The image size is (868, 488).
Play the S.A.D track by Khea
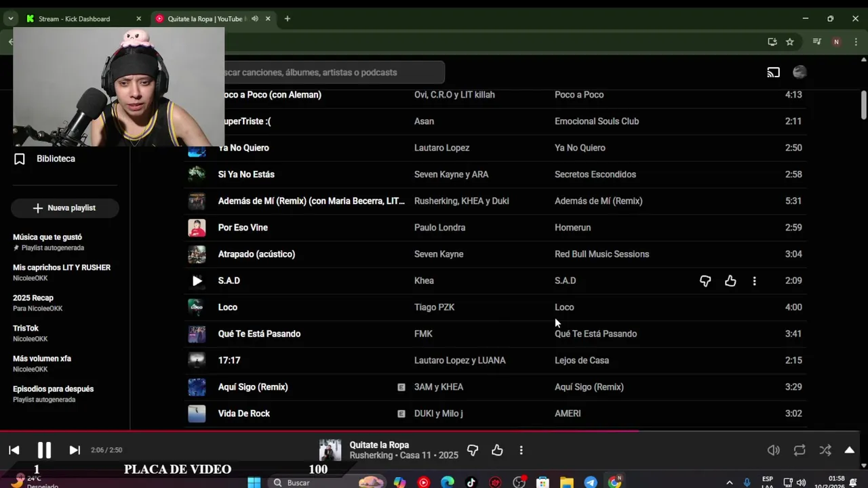coord(197,281)
